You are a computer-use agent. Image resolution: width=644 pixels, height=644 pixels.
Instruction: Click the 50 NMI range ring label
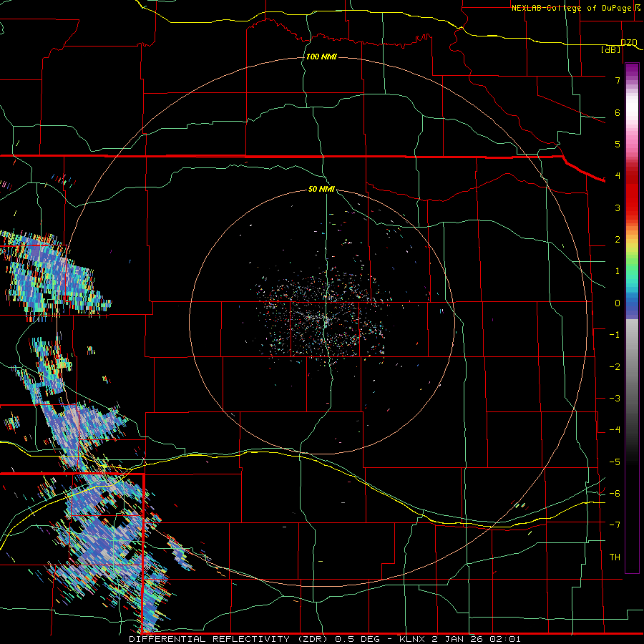[x=321, y=189]
